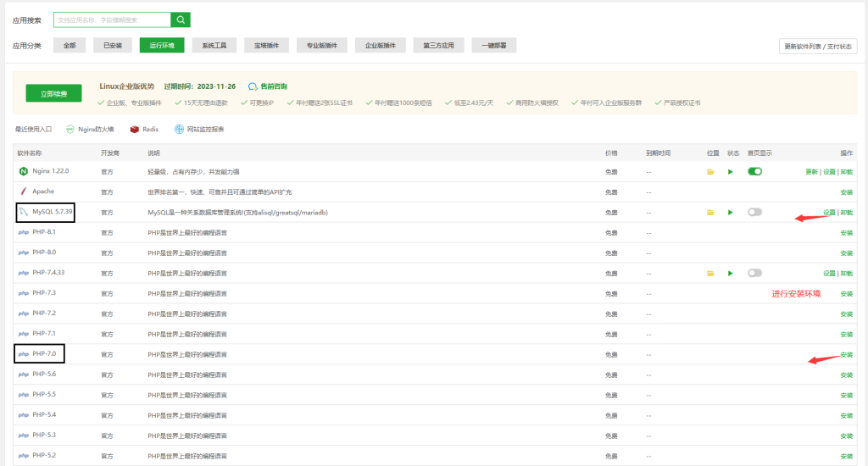Click 安装 link for PHP-8.1
The height and width of the screenshot is (466, 868).
pyautogui.click(x=847, y=233)
